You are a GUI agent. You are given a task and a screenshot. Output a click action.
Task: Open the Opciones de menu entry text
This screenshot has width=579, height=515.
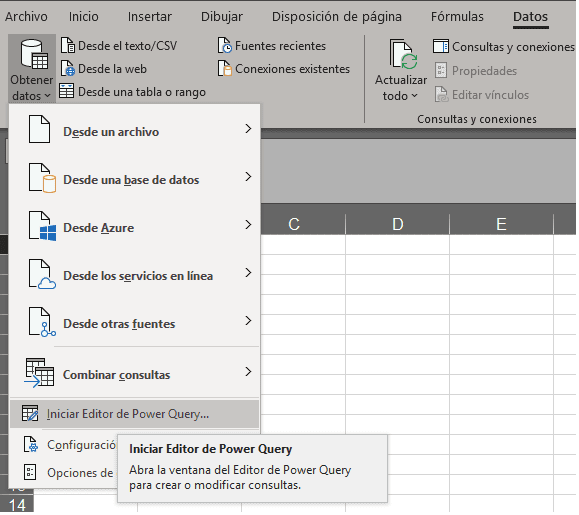click(80, 473)
